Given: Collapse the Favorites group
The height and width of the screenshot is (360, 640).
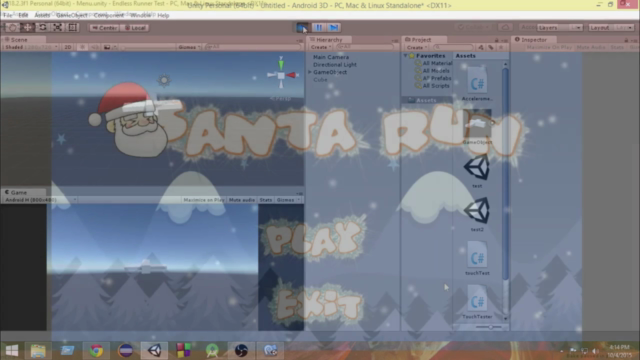Looking at the screenshot, I should point(406,56).
